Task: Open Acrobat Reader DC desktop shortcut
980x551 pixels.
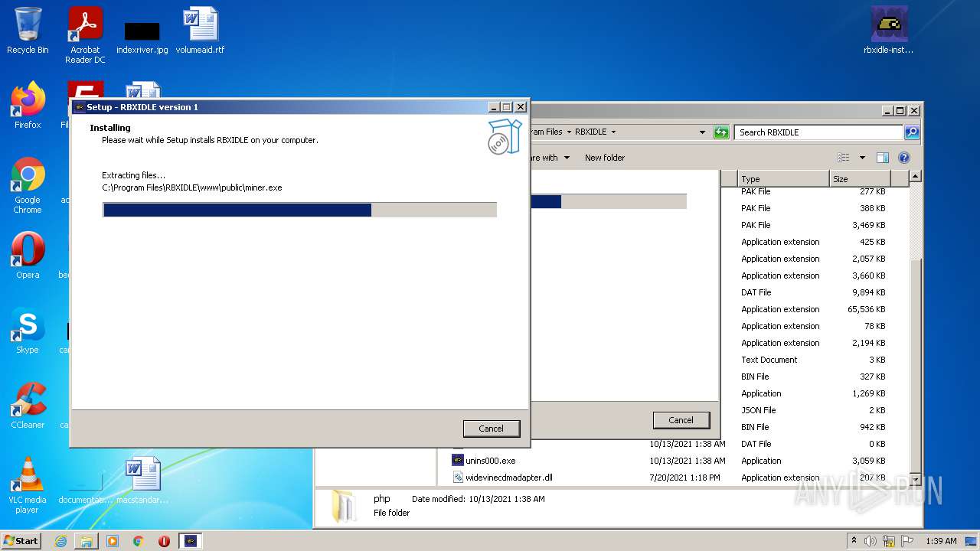Action: [85, 35]
